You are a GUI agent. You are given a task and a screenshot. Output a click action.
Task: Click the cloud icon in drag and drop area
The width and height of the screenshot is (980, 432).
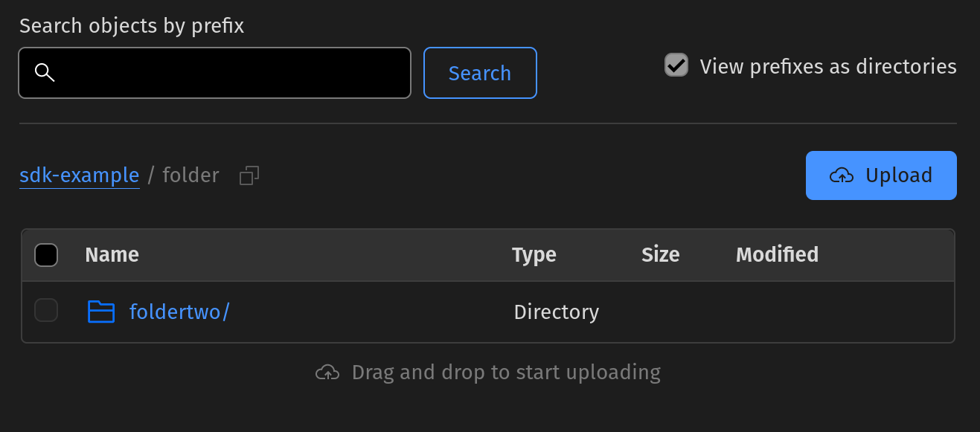click(327, 372)
